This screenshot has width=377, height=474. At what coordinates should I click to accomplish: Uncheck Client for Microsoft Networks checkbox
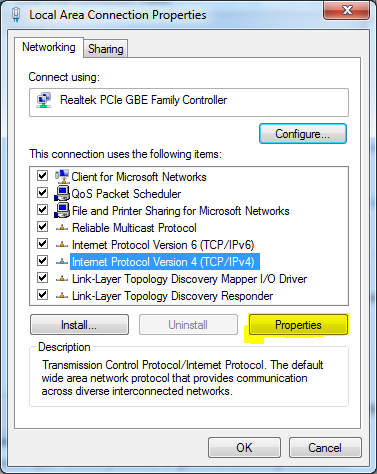pyautogui.click(x=42, y=175)
